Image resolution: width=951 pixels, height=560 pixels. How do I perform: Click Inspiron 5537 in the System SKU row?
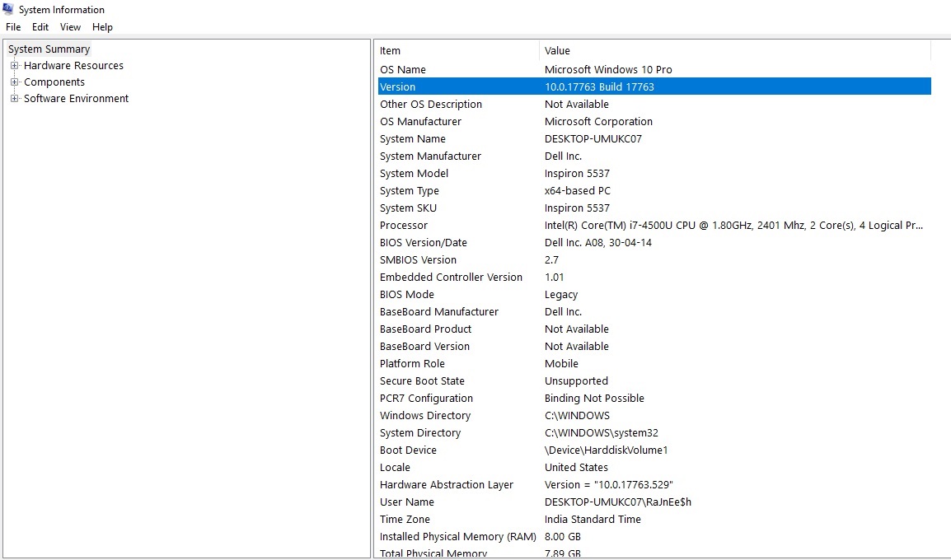point(577,208)
